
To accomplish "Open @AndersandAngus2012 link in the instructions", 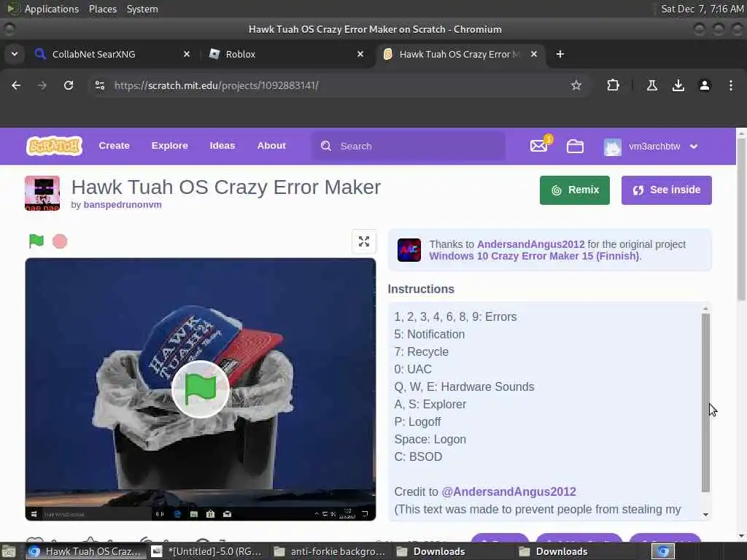I will pos(508,491).
